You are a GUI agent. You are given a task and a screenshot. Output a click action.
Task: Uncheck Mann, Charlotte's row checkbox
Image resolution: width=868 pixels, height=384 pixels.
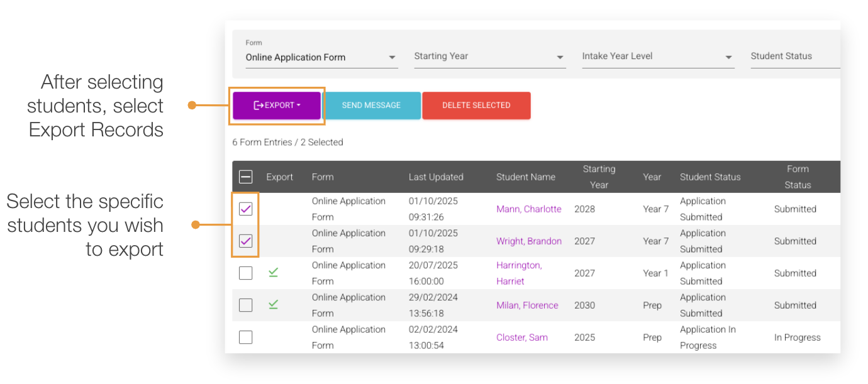[245, 208]
